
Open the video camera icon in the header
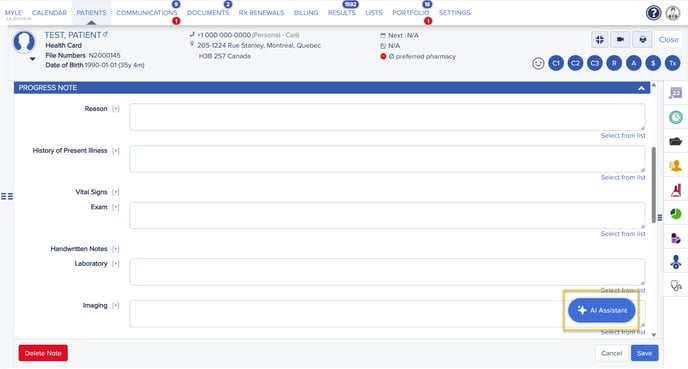[x=620, y=39]
